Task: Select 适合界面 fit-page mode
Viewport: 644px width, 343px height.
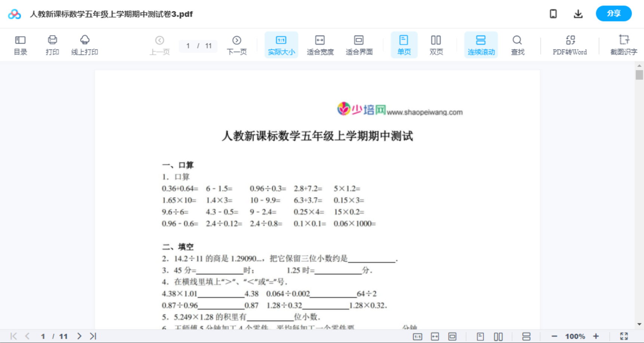Action: tap(359, 45)
